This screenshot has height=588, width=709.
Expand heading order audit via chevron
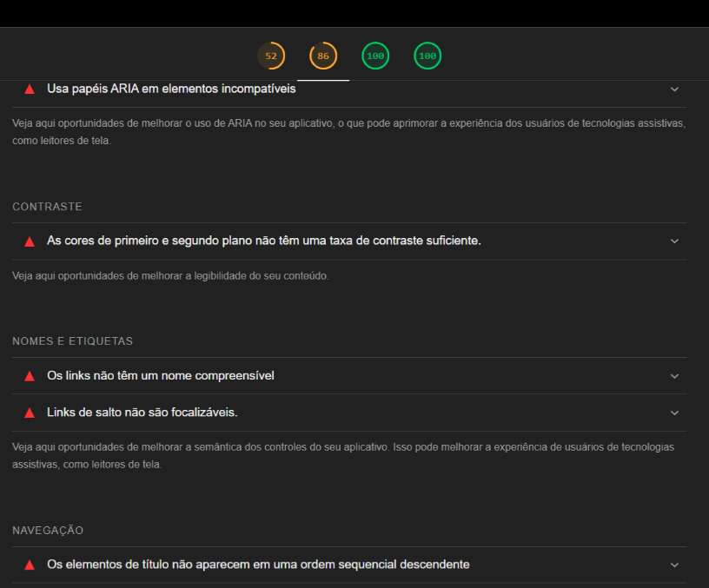pos(674,565)
